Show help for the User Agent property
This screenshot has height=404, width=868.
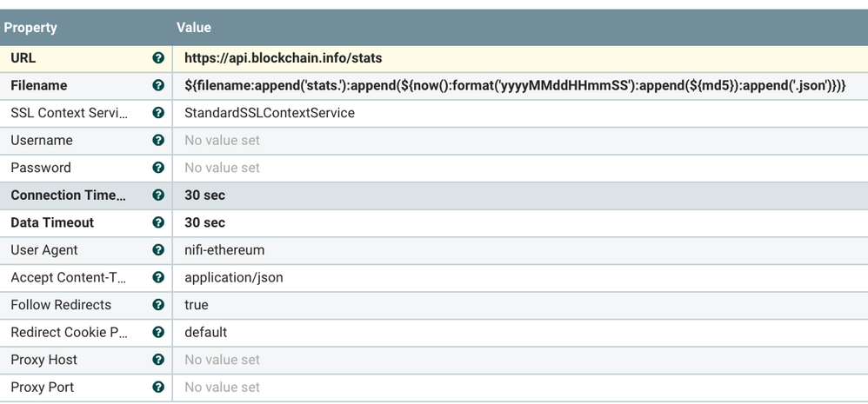[158, 250]
